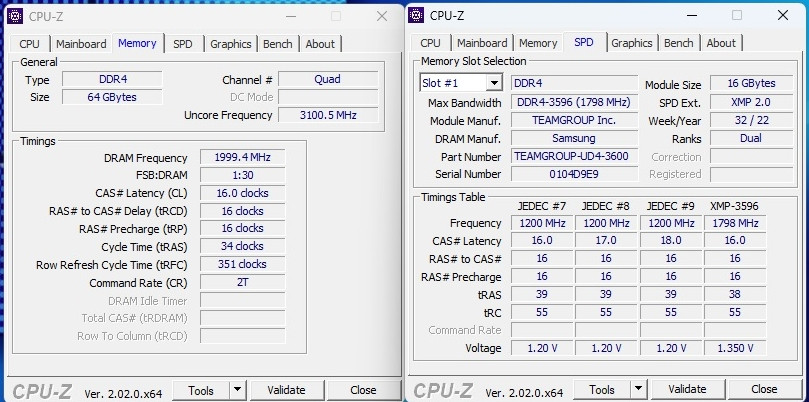
Task: Maximize the left CPU-Z window
Action: click(336, 16)
